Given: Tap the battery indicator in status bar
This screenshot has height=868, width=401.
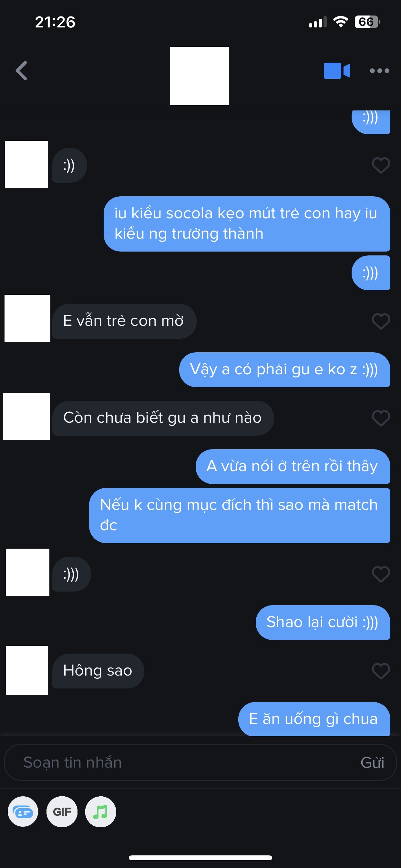Looking at the screenshot, I should pyautogui.click(x=367, y=22).
